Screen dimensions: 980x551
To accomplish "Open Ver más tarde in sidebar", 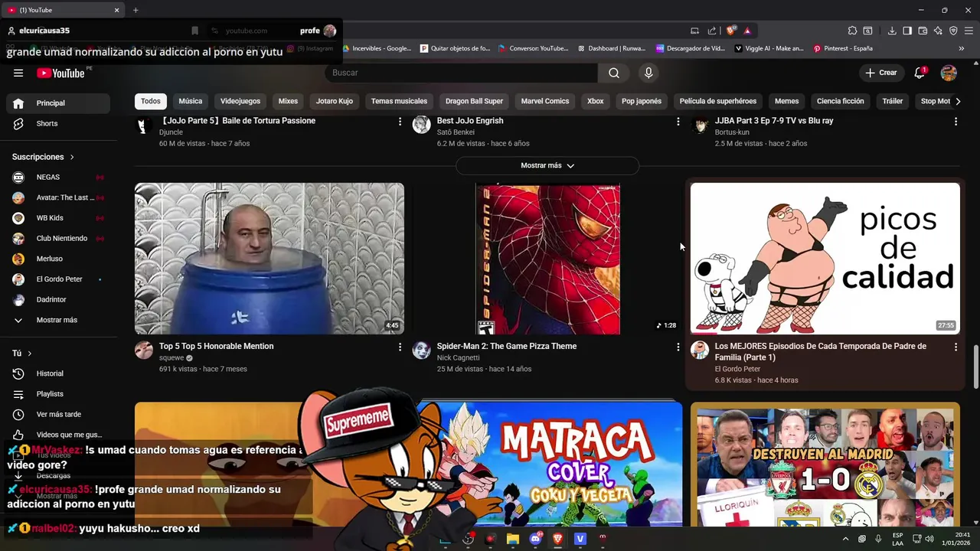I will click(57, 414).
